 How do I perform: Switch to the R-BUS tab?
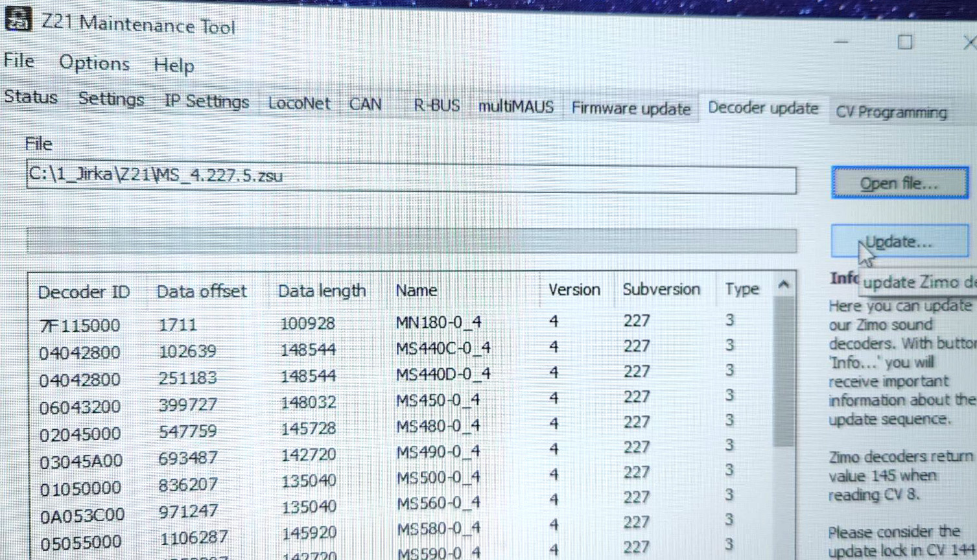coord(436,106)
